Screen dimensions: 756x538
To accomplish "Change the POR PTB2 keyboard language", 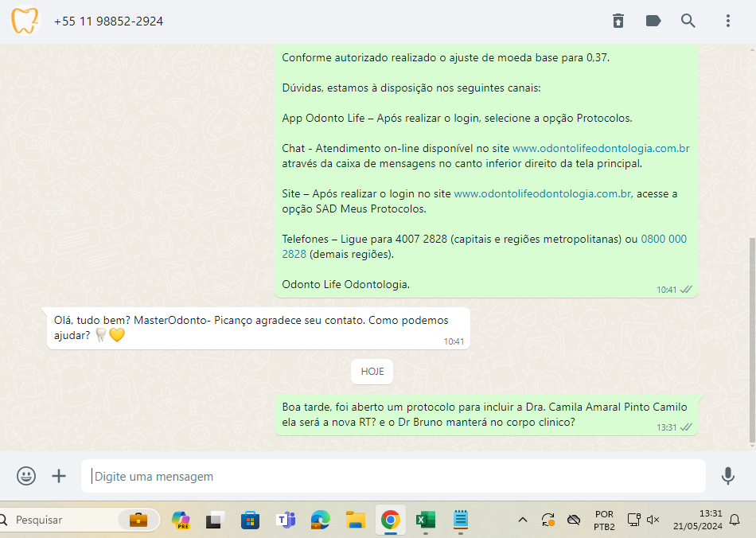I will click(604, 520).
